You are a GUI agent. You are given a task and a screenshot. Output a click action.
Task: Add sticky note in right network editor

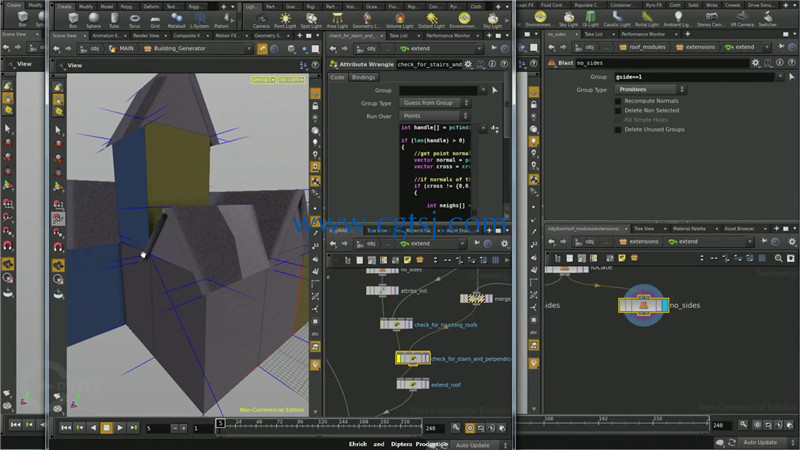[x=622, y=258]
